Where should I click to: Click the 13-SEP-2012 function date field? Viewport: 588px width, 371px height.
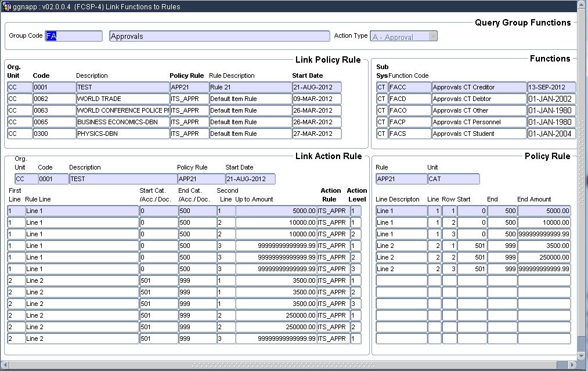[x=551, y=87]
